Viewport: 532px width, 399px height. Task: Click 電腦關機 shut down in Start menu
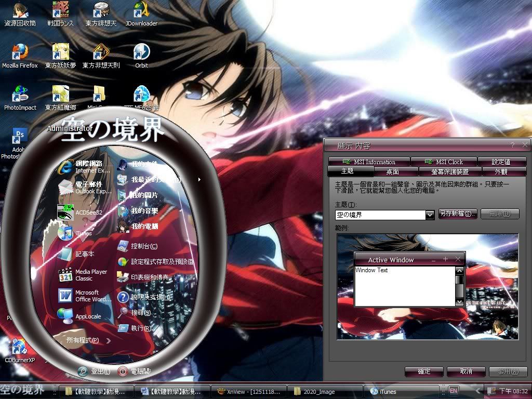point(134,371)
